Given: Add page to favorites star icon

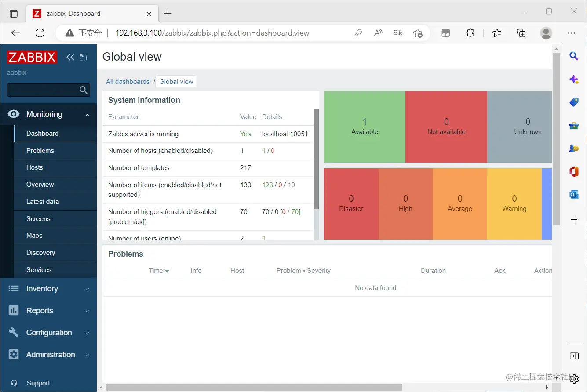Looking at the screenshot, I should point(418,33).
